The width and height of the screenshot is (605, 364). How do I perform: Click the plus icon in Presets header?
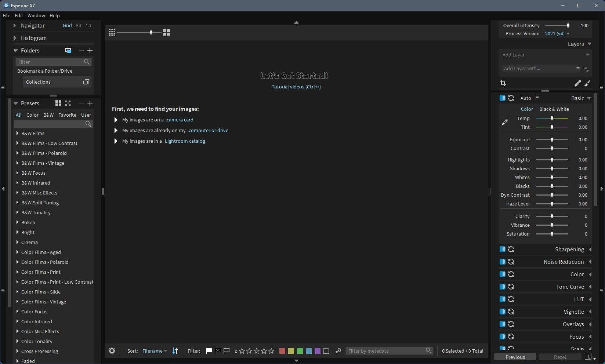(x=90, y=103)
